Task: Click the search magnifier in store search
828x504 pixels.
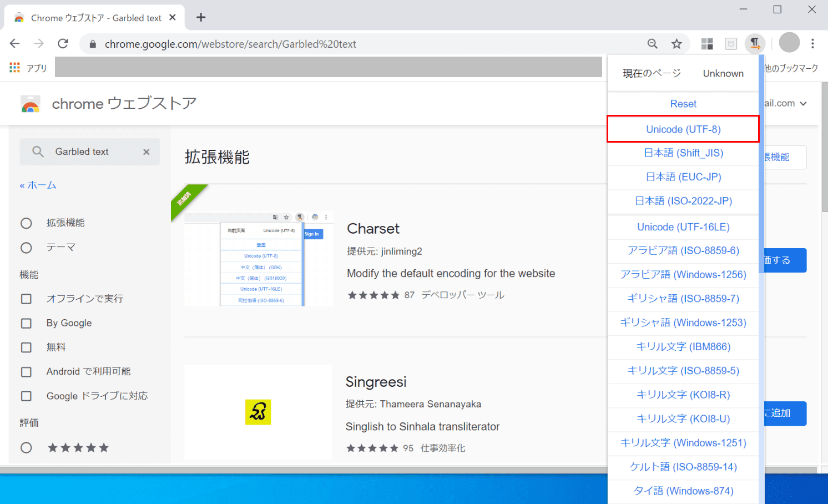Action: pos(38,152)
